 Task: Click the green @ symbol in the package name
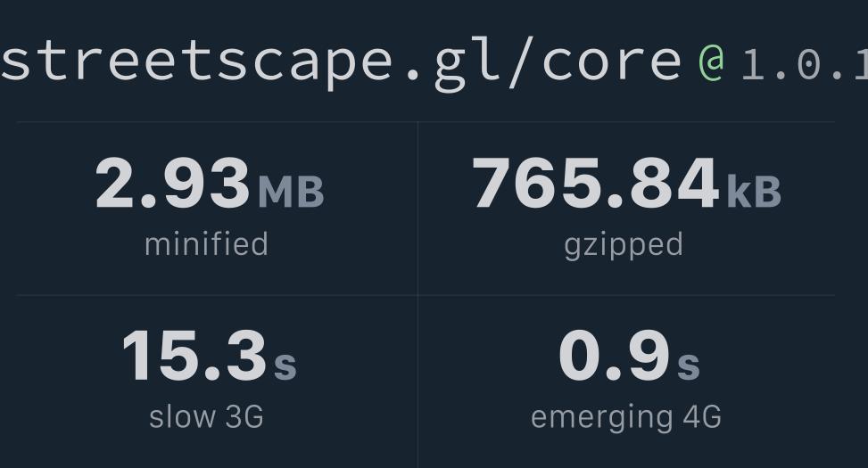(x=711, y=62)
